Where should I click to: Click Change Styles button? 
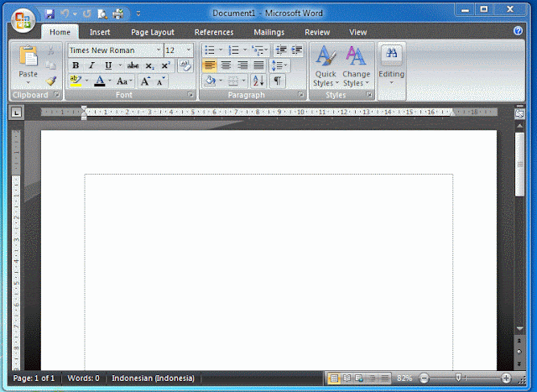356,66
